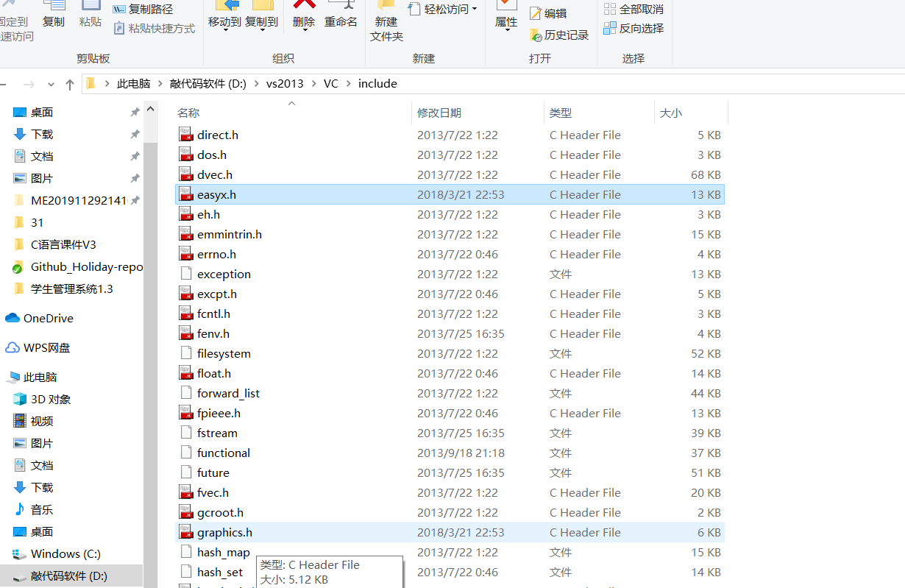
Task: Select the functional file
Action: click(x=450, y=453)
